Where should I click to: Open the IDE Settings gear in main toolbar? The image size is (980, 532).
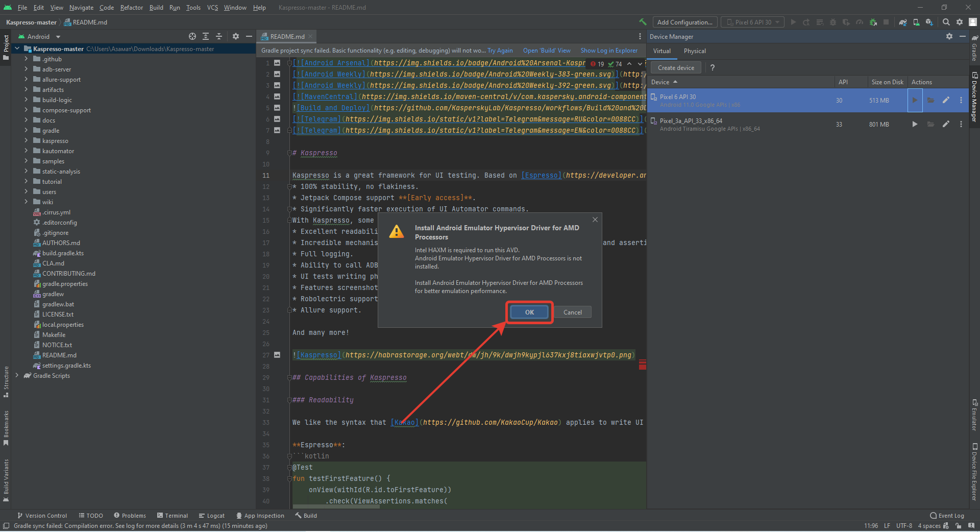pos(960,22)
